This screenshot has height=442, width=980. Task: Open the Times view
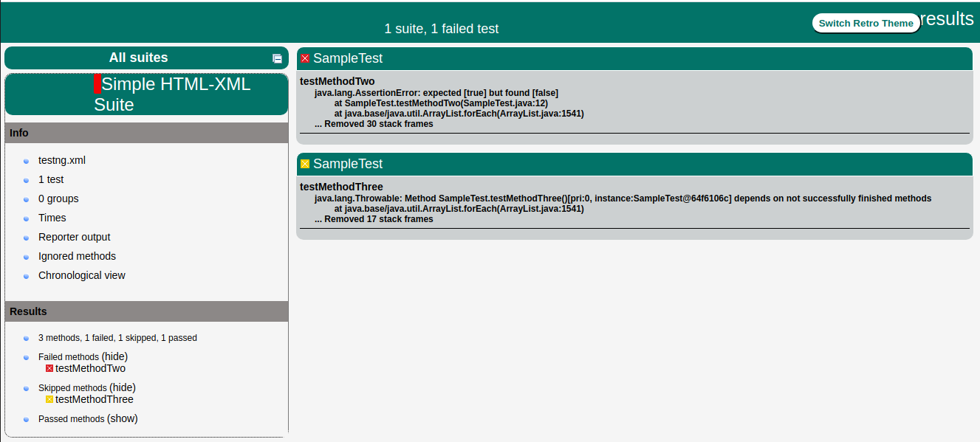tap(52, 218)
